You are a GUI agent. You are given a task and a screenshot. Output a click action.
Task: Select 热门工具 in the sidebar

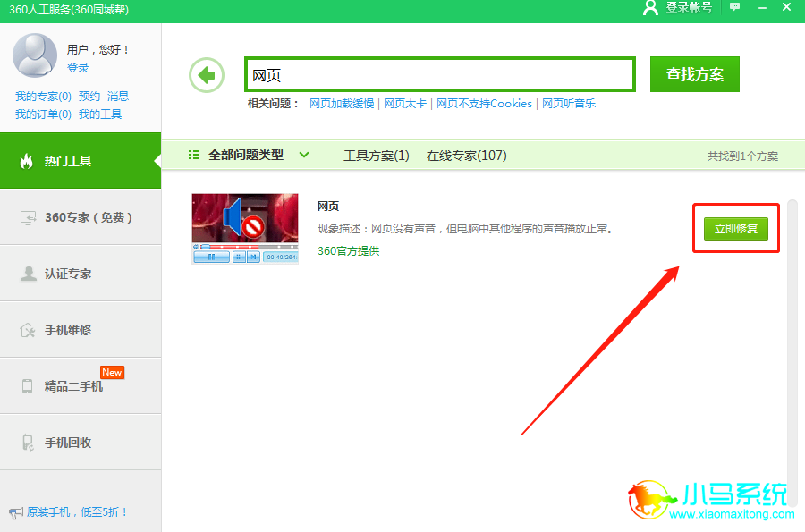point(80,161)
